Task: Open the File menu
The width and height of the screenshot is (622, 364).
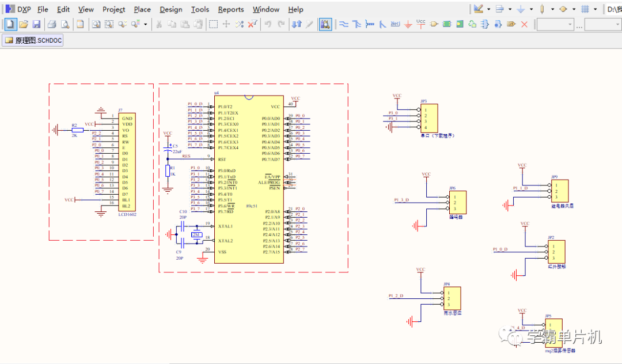Action: (x=43, y=9)
